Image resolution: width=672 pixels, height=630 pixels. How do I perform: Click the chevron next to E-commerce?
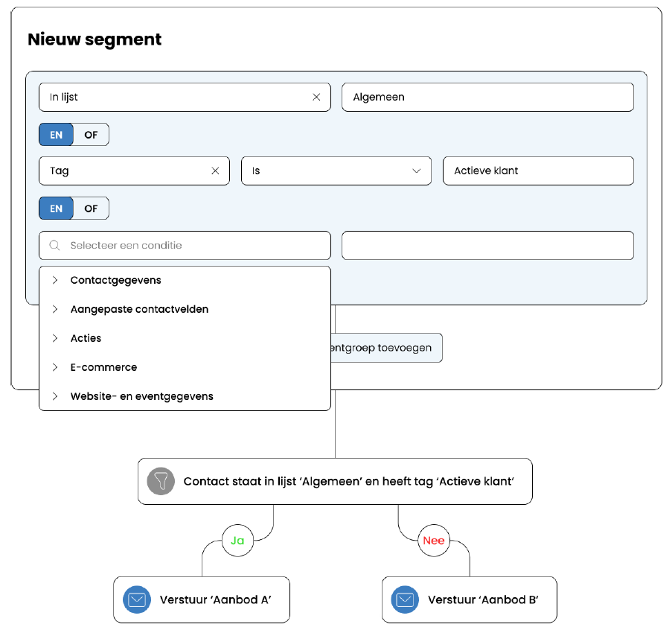(x=54, y=366)
